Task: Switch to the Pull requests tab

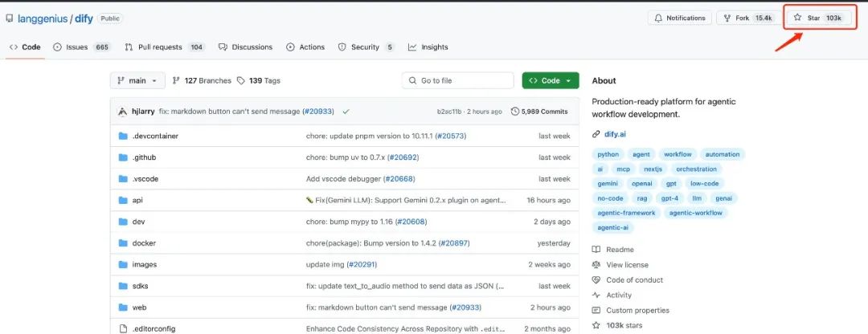Action: pos(165,47)
